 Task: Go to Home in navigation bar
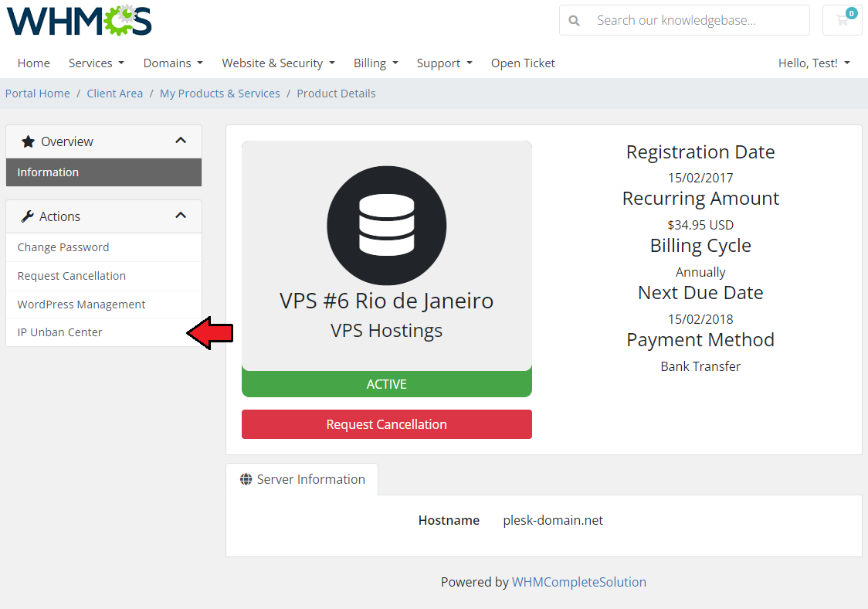(34, 63)
